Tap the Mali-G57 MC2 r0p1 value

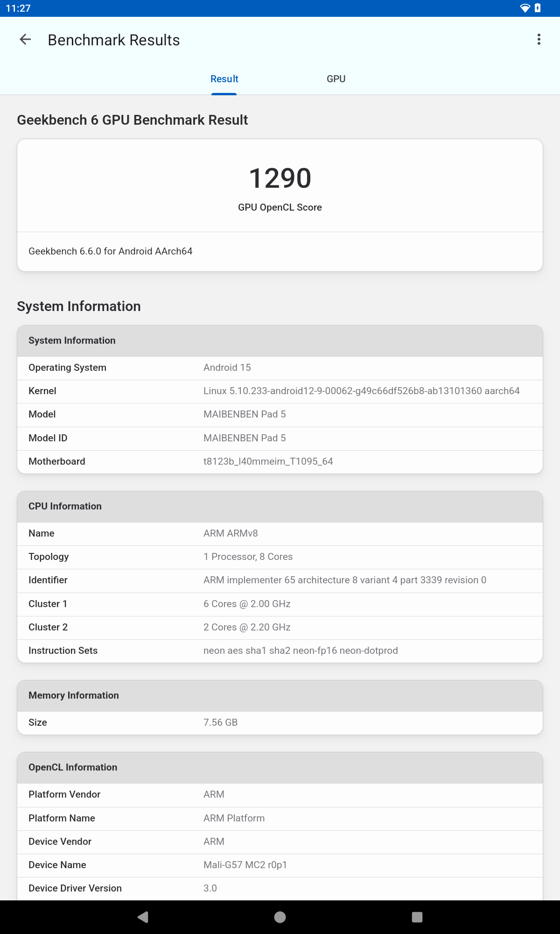pyautogui.click(x=245, y=865)
